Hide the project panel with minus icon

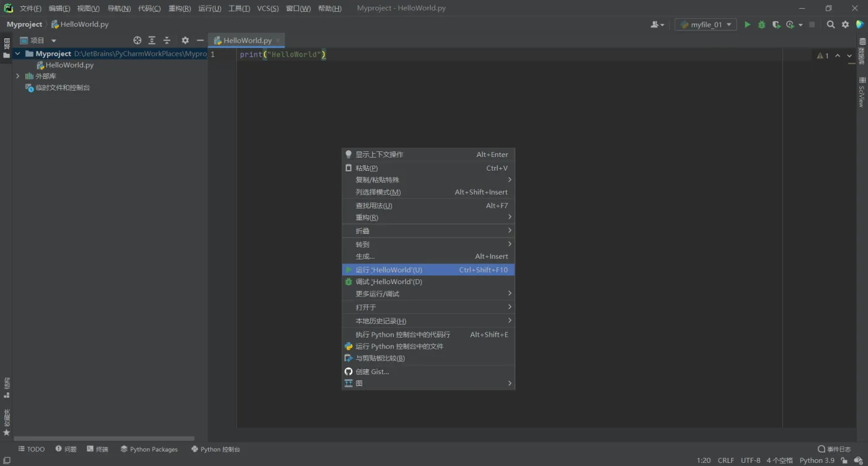[200, 40]
